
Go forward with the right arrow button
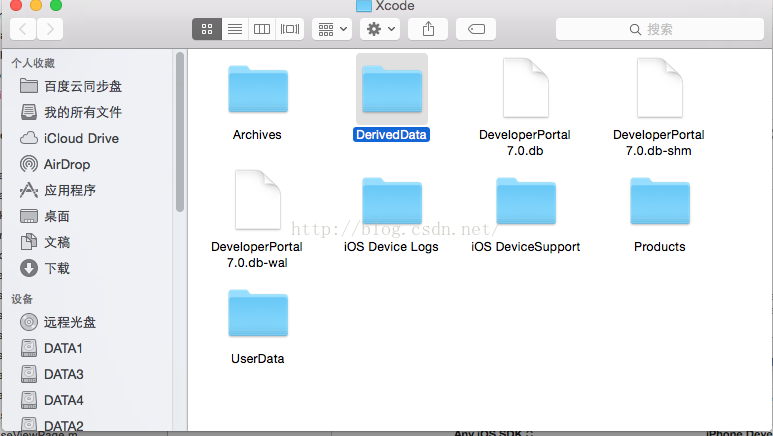click(50, 29)
